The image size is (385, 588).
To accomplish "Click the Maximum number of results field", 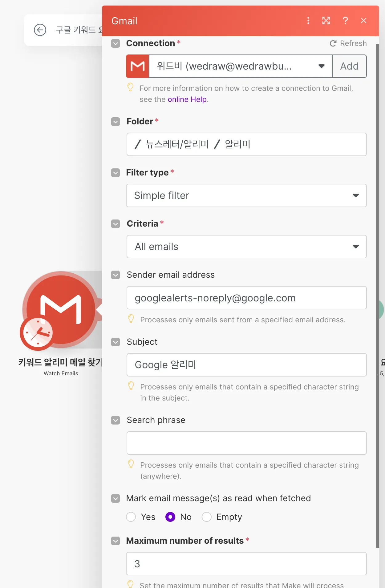I will 246,564.
